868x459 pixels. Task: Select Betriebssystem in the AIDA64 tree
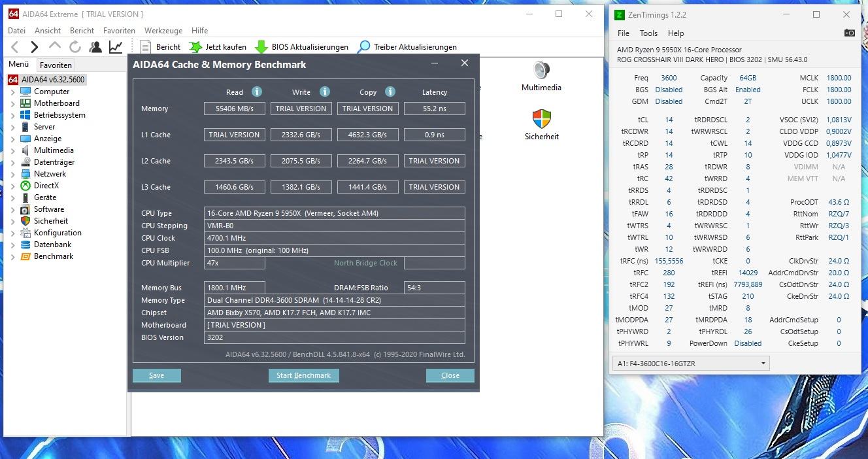point(59,115)
